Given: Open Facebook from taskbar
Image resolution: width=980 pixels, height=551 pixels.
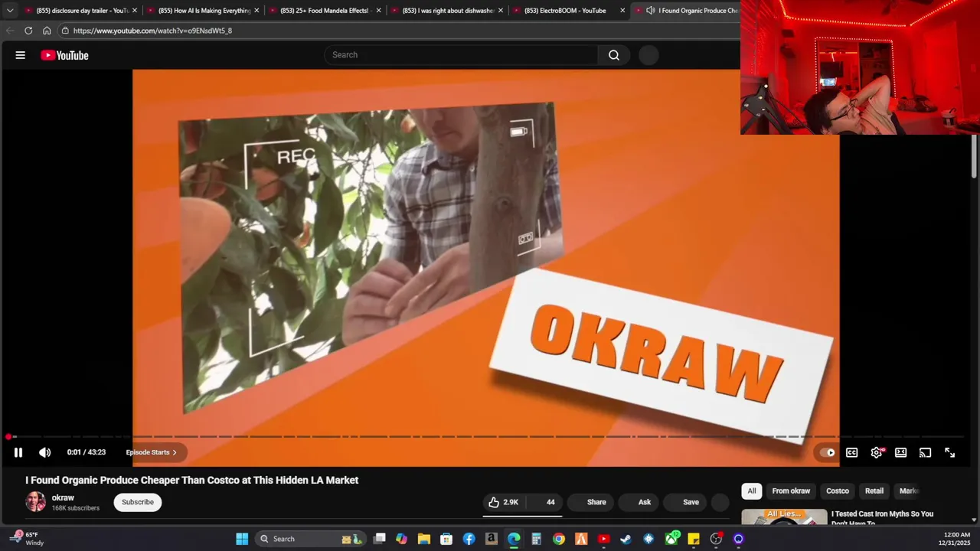Looking at the screenshot, I should [x=469, y=539].
